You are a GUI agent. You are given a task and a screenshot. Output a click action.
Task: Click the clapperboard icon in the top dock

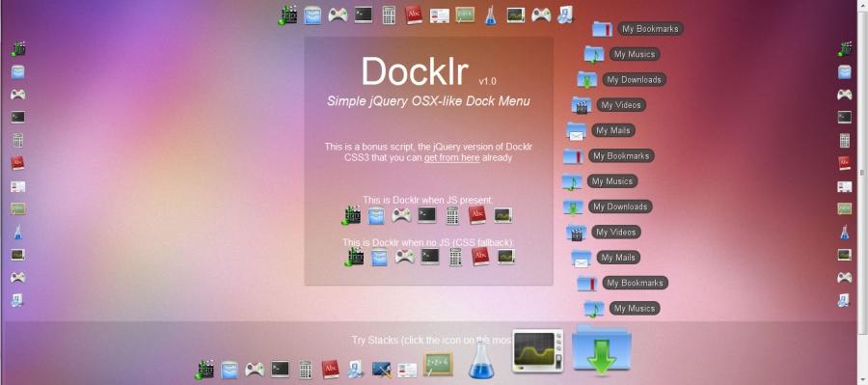coord(287,15)
